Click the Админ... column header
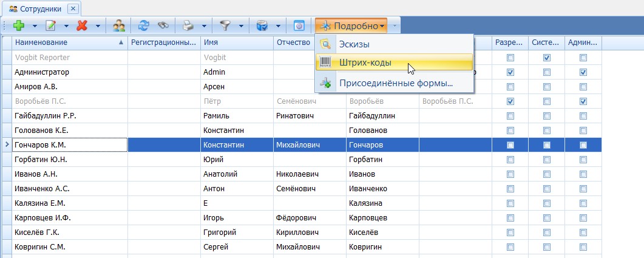The height and width of the screenshot is (258, 644). click(583, 42)
